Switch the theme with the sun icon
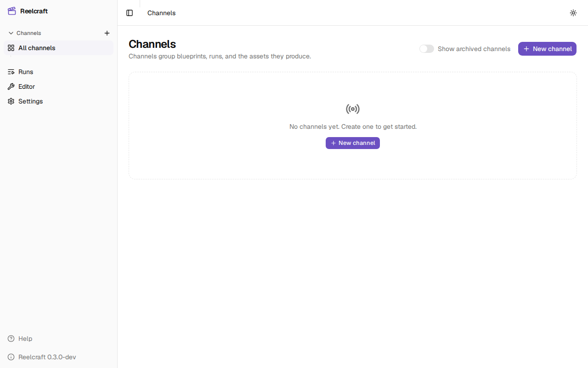Viewport: 588px width, 368px height. tap(573, 13)
